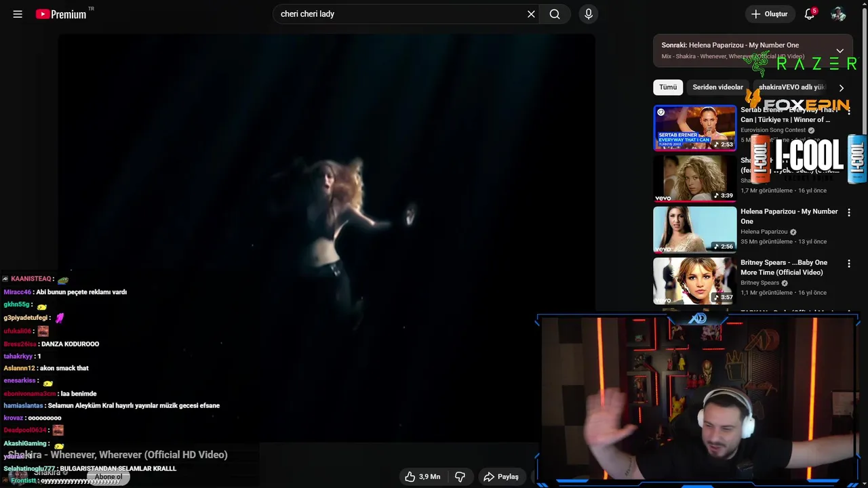This screenshot has height=488, width=868.
Task: Open the Eurovision Song Contest channel
Action: 773,130
